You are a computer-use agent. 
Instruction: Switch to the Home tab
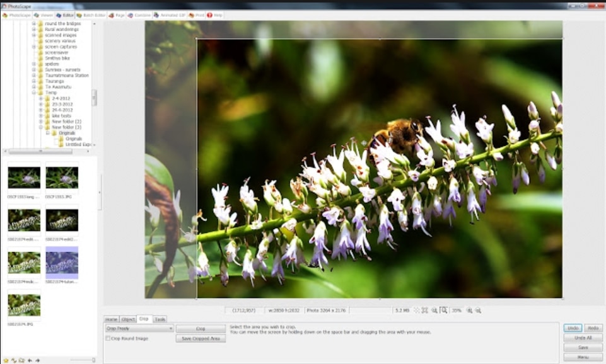(111, 319)
